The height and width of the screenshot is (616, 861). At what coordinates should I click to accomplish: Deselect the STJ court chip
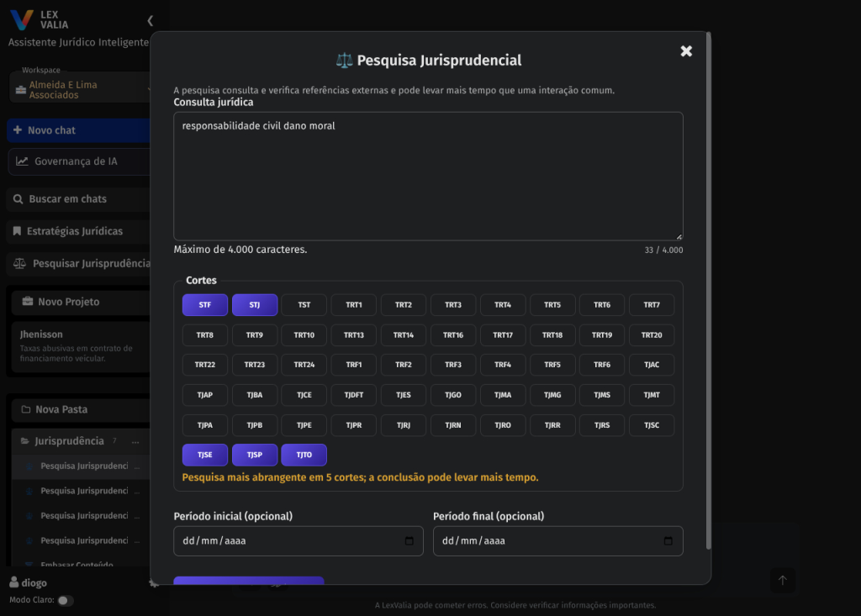click(255, 305)
